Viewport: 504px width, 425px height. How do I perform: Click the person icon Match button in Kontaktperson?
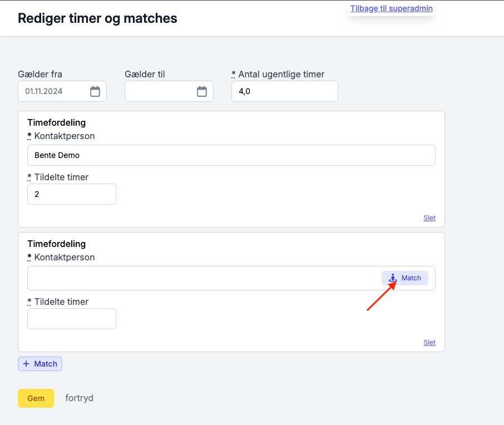(404, 278)
